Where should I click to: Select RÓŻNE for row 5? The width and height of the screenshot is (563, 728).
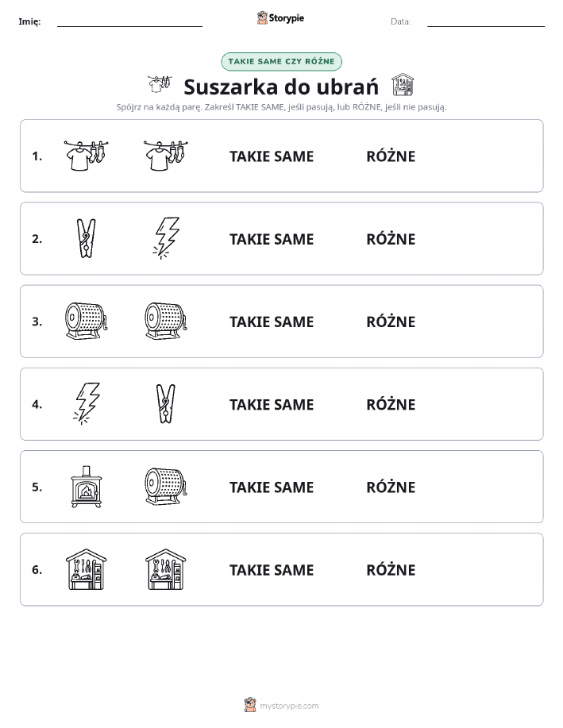coord(391,487)
